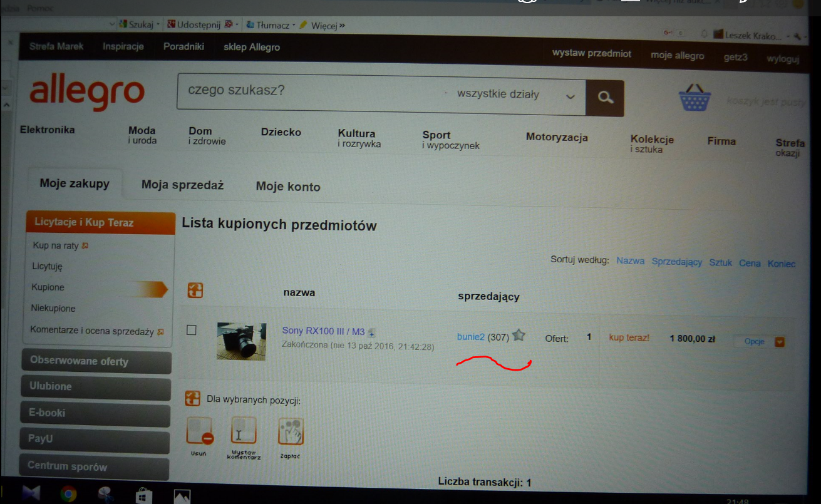Screen dimensions: 821x504
Task: Click the Usuń delete icon
Action: point(199,432)
